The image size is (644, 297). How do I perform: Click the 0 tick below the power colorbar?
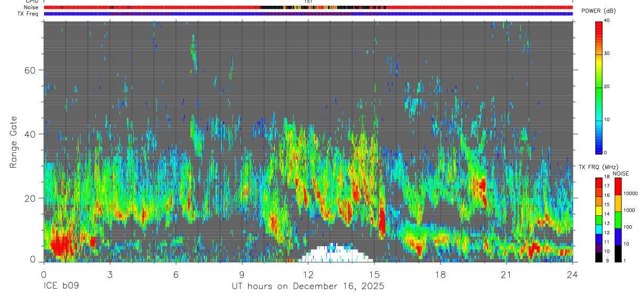pos(606,152)
